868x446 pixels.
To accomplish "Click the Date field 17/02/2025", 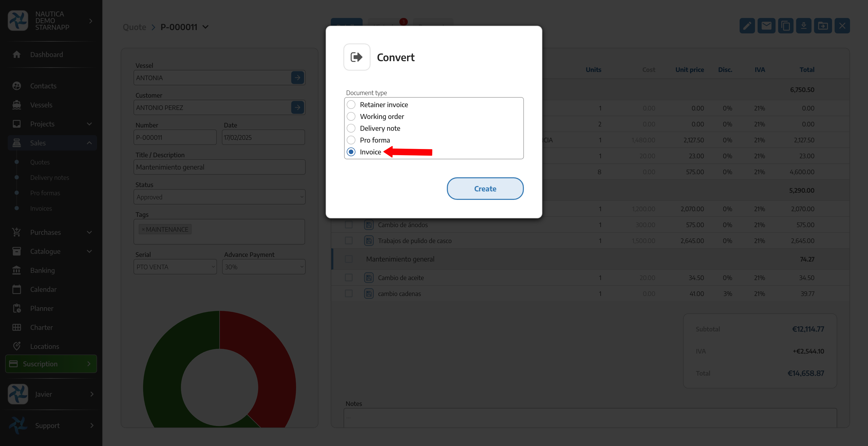I will coord(263,137).
